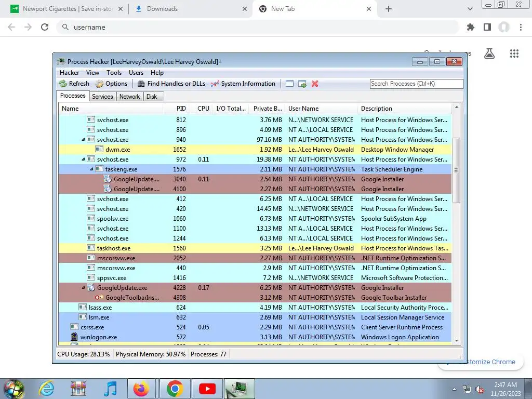Select the spoolsv.exe row
This screenshot has width=532, height=399.
(255, 219)
